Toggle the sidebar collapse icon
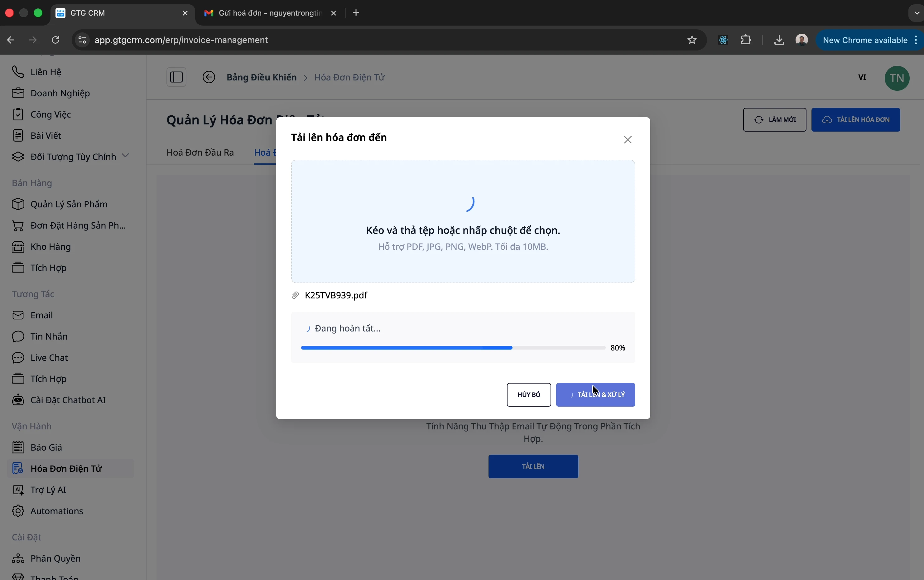The image size is (924, 580). (x=176, y=77)
